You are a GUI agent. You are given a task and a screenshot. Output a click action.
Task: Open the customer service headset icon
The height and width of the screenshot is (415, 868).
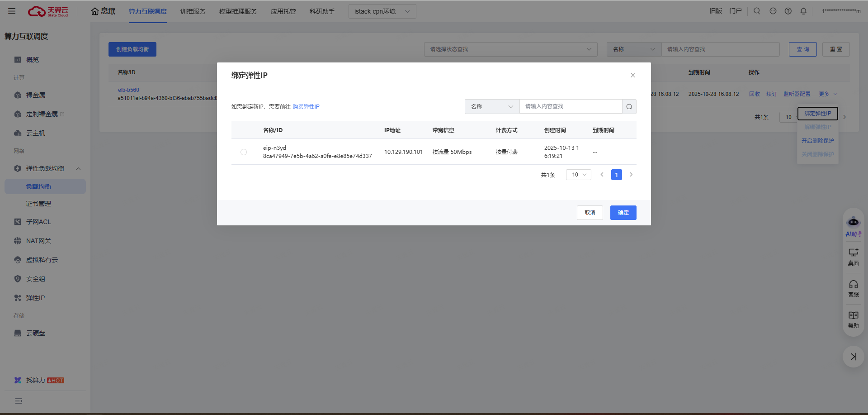point(853,285)
